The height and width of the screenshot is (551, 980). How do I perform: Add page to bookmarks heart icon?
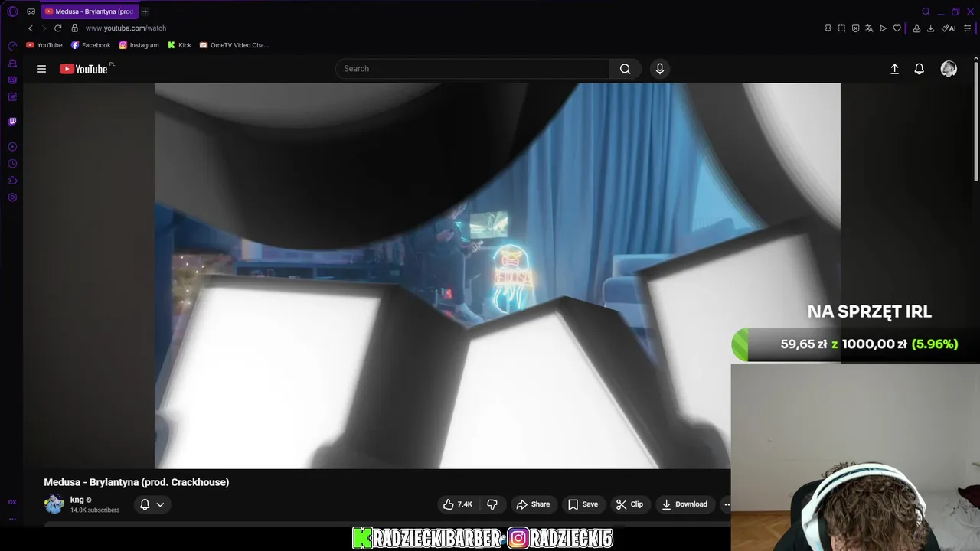click(897, 28)
